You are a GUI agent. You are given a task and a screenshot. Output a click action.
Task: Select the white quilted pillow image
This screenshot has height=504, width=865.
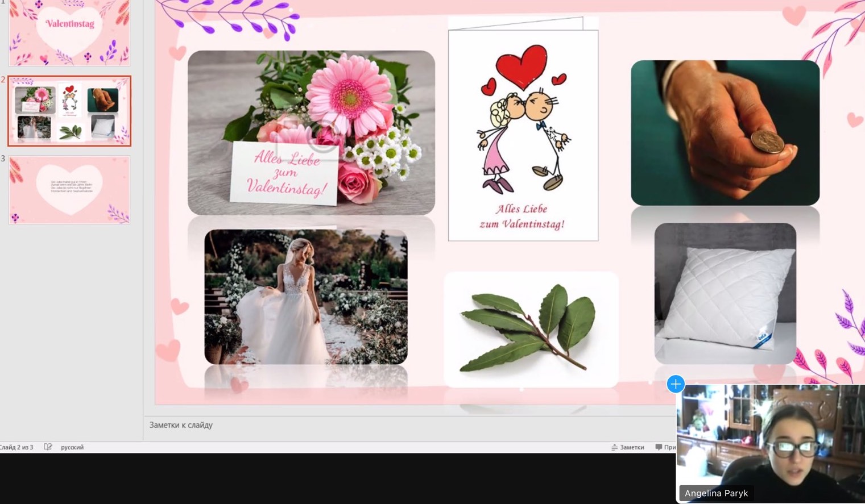point(725,293)
